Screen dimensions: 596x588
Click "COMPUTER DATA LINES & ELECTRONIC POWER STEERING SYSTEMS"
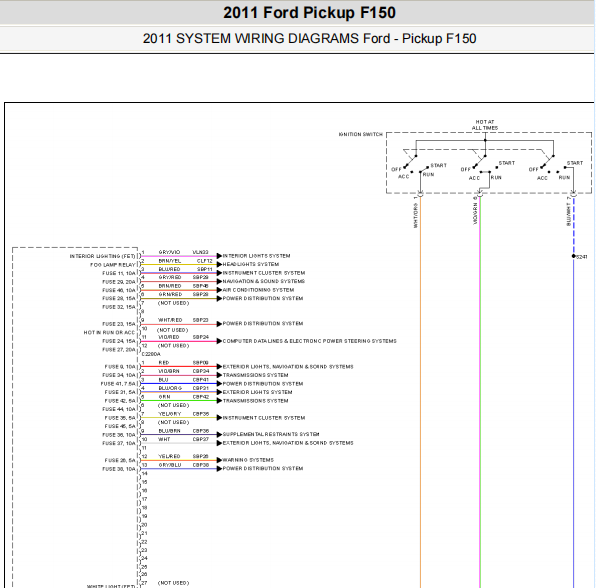pos(310,341)
